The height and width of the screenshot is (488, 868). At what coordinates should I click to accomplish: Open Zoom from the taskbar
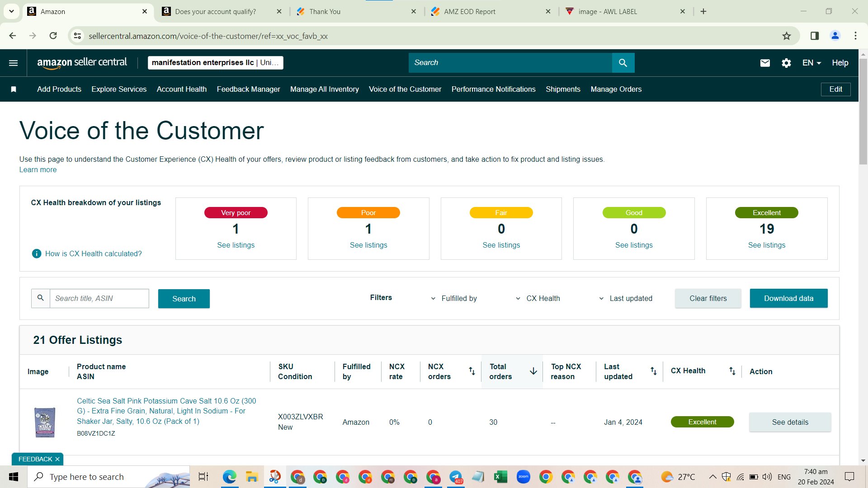tap(523, 477)
